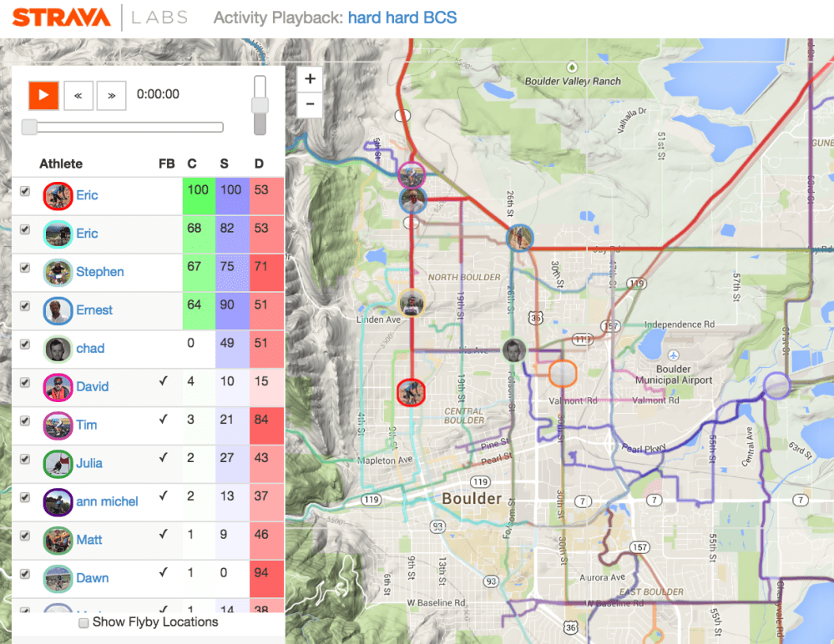Click the skip-forward playback icon
Screen dimensions: 834x644
pos(111,95)
